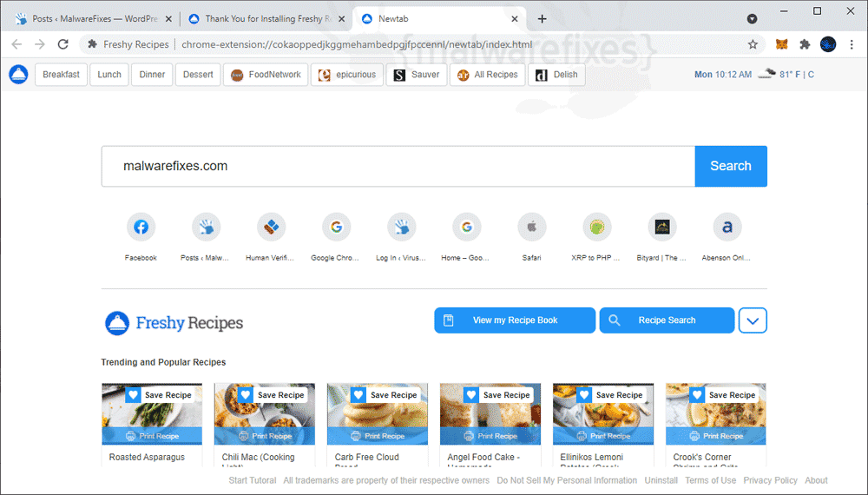Open the Facebook shortcut icon
868x495 pixels.
click(141, 227)
